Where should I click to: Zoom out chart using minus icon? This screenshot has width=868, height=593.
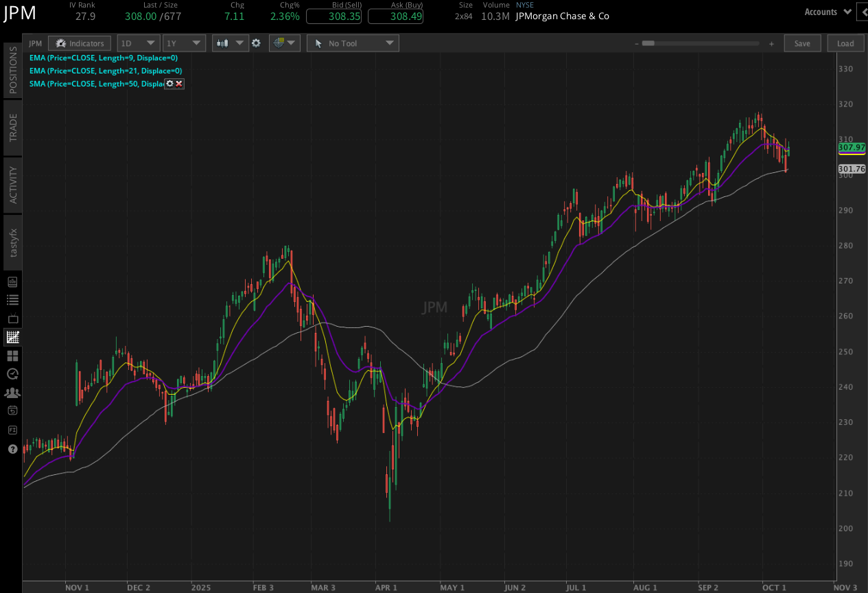pos(636,43)
